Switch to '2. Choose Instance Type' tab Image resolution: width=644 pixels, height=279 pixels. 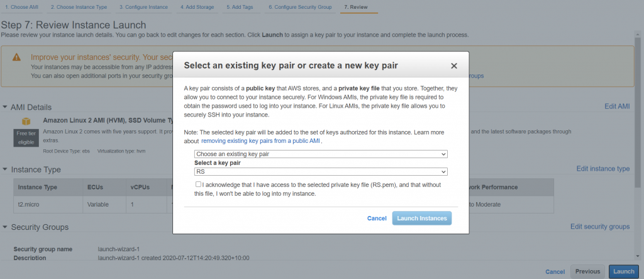click(x=79, y=7)
